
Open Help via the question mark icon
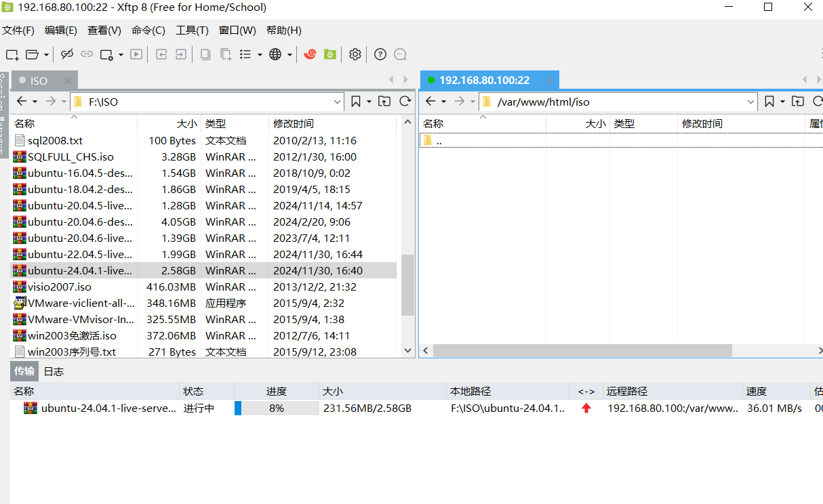click(380, 54)
